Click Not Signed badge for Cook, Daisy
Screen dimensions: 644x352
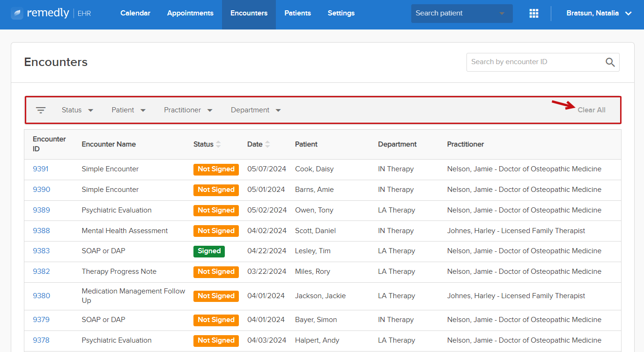[216, 169]
